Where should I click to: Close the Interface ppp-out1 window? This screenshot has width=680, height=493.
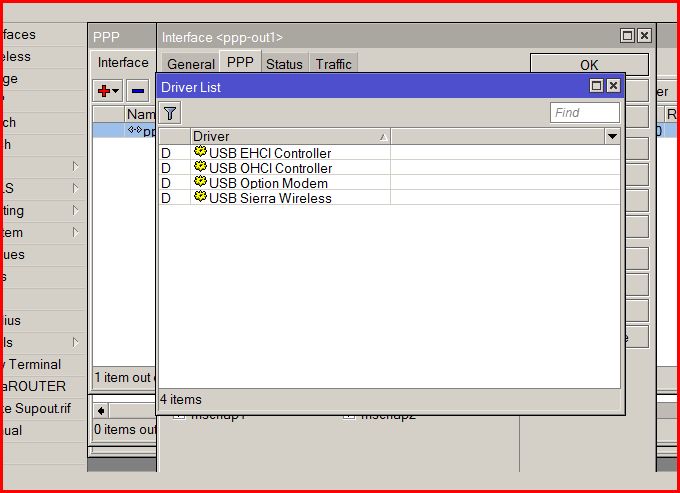click(644, 36)
